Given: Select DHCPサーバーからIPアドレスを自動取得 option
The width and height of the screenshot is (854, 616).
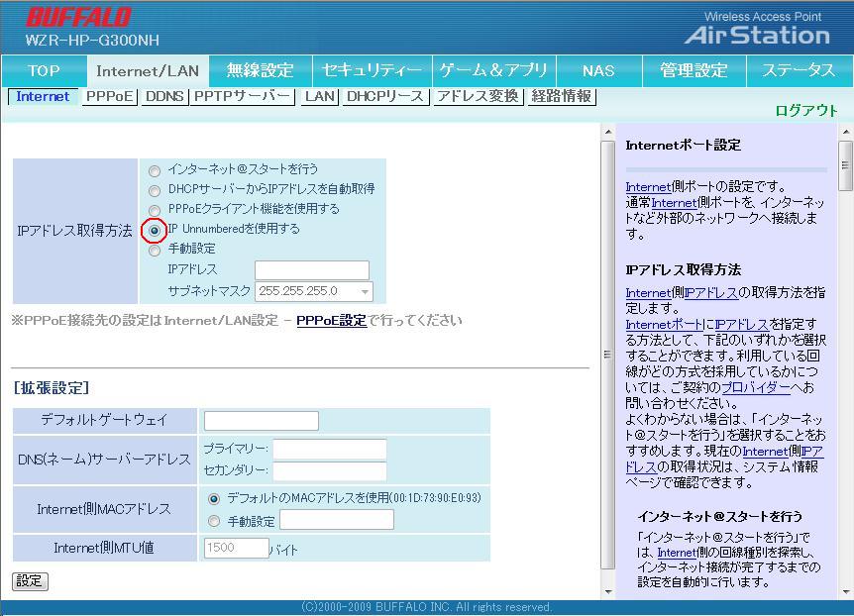Looking at the screenshot, I should click(155, 190).
